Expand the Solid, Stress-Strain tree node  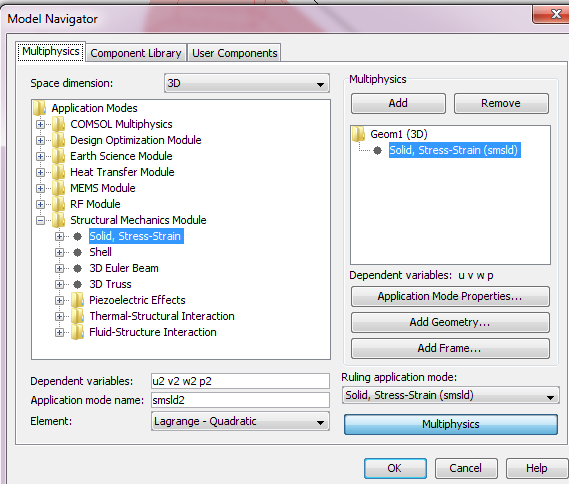click(x=60, y=236)
